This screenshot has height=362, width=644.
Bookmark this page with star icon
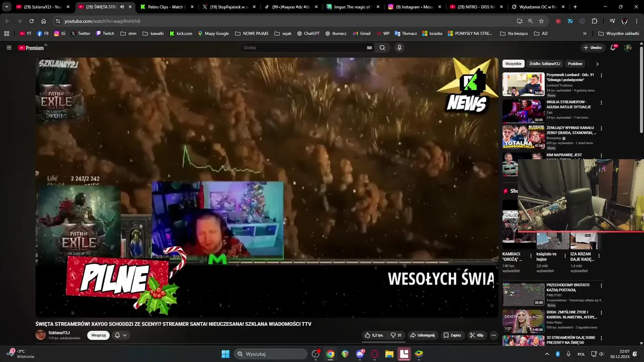click(x=541, y=21)
